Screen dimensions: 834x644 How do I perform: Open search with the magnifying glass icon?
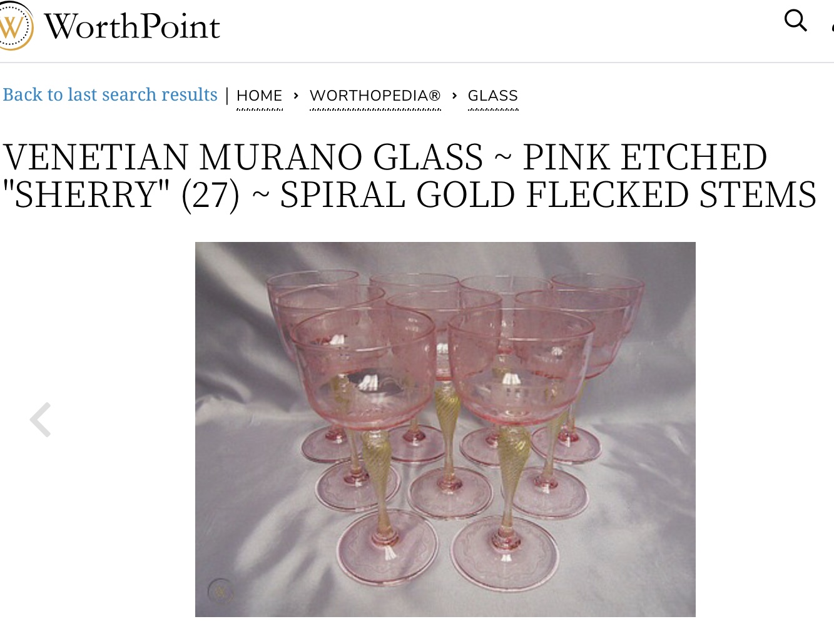(795, 21)
